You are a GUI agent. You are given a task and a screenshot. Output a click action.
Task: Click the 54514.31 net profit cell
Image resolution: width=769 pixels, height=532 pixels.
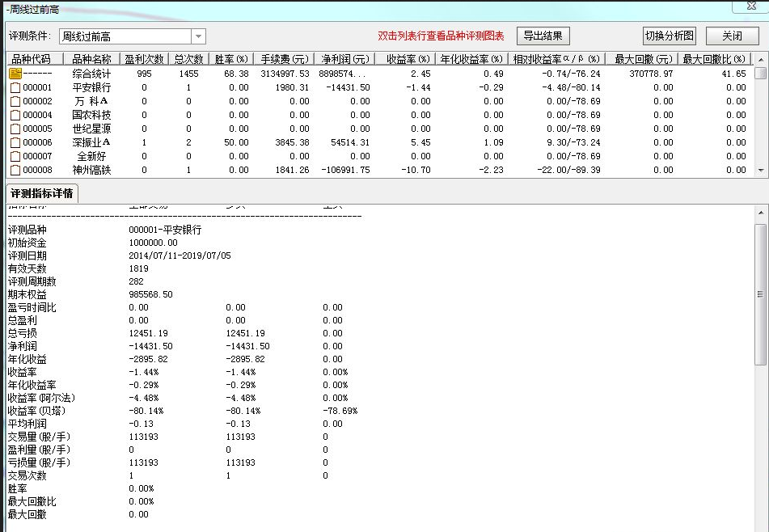click(350, 142)
